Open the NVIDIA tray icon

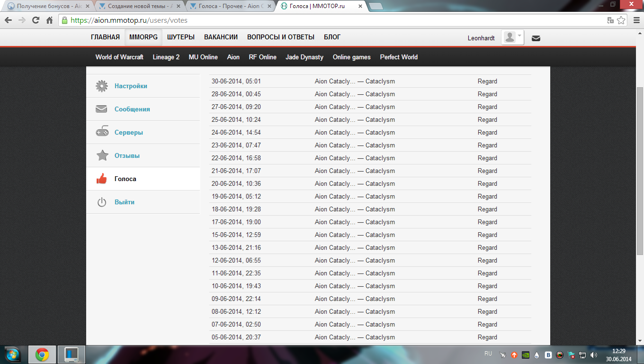pos(525,355)
